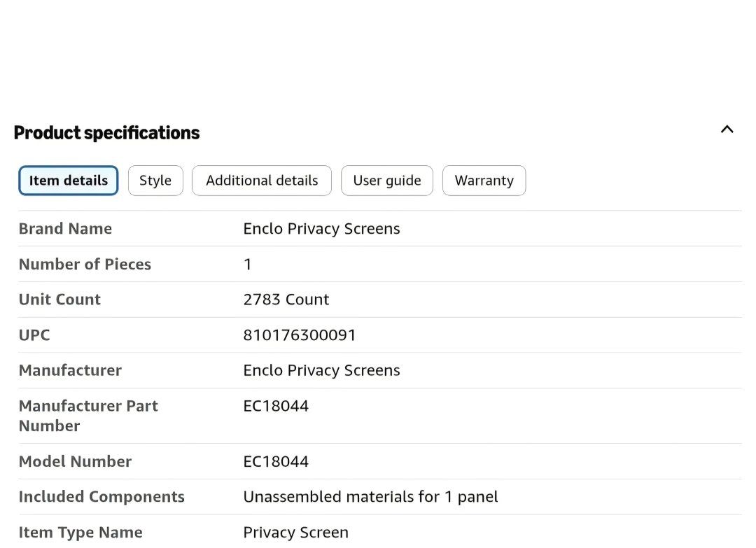Click the Product specifications heading
The width and height of the screenshot is (756, 548).
[x=107, y=133]
